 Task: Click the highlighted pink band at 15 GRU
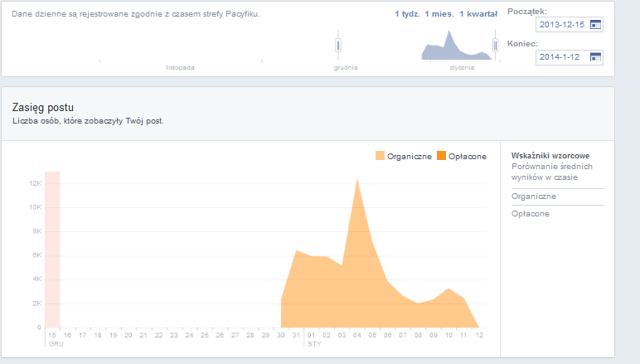click(52, 249)
